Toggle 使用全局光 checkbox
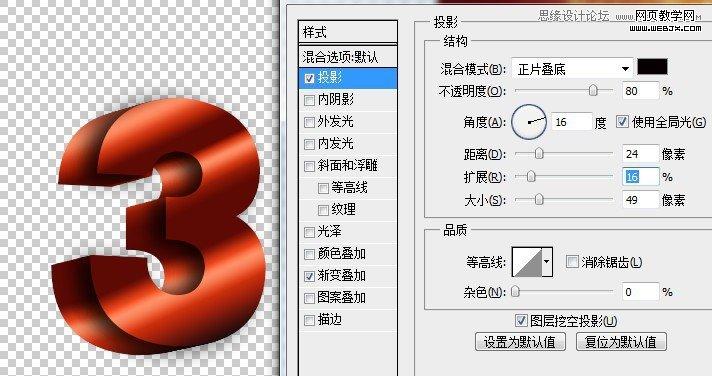712x376 pixels. (x=622, y=121)
